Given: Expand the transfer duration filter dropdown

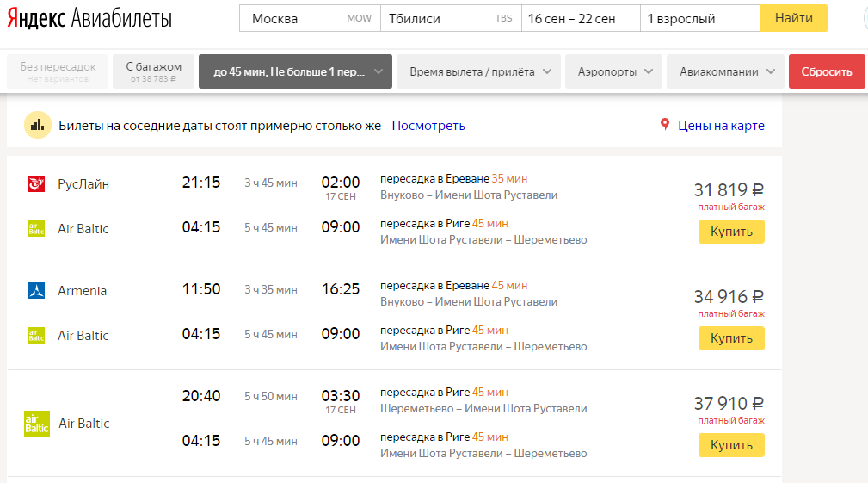Looking at the screenshot, I should (295, 71).
